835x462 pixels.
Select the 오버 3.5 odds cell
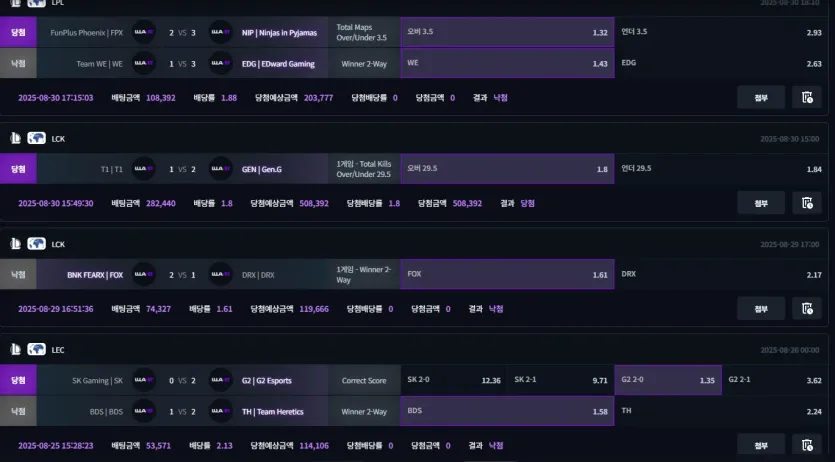[507, 32]
